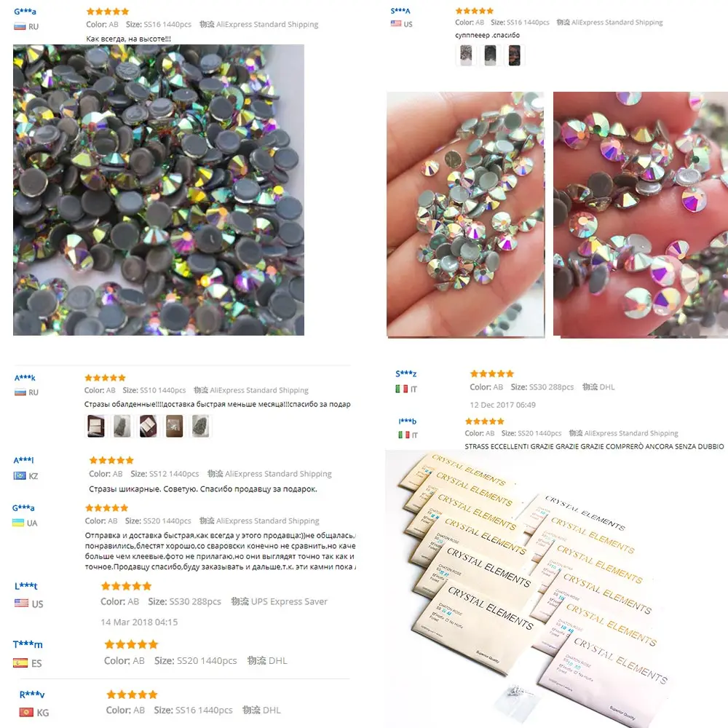Click the US flag icon under S***A

(396, 24)
